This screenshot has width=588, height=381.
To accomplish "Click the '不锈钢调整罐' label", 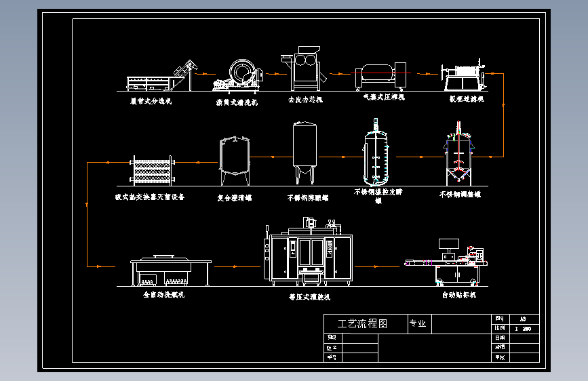I will click(x=460, y=195).
